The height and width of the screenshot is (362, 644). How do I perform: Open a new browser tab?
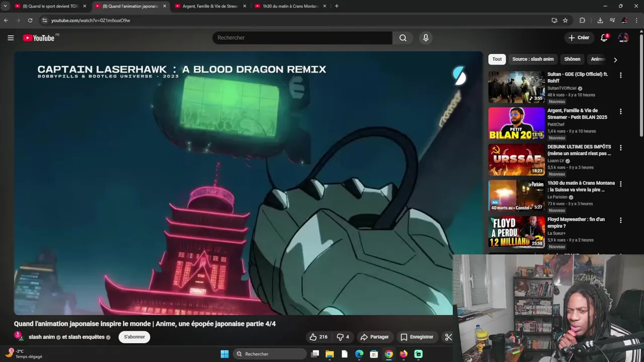coord(337,6)
